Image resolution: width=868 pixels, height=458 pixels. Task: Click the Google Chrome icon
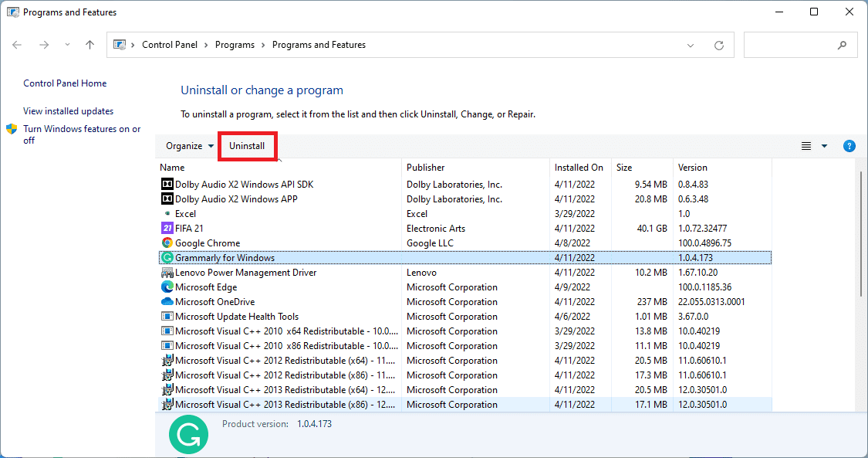click(x=167, y=243)
